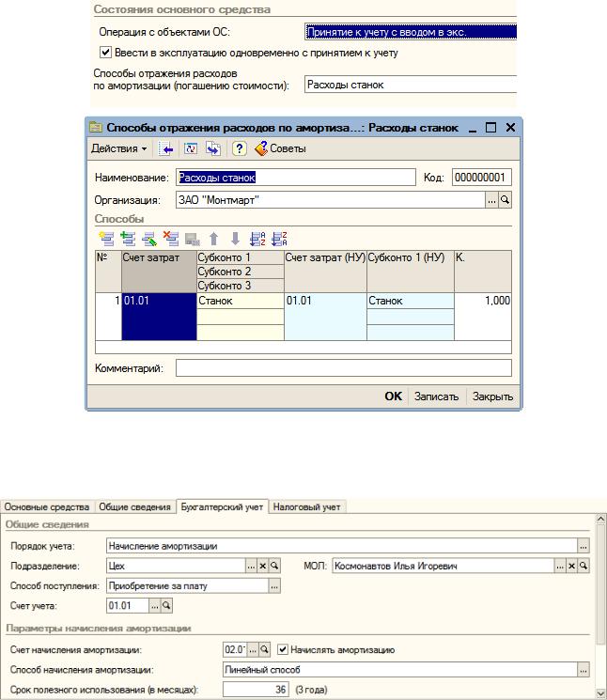Open Подразделение Цех with magnifier icon
The image size is (607, 700).
[274, 566]
